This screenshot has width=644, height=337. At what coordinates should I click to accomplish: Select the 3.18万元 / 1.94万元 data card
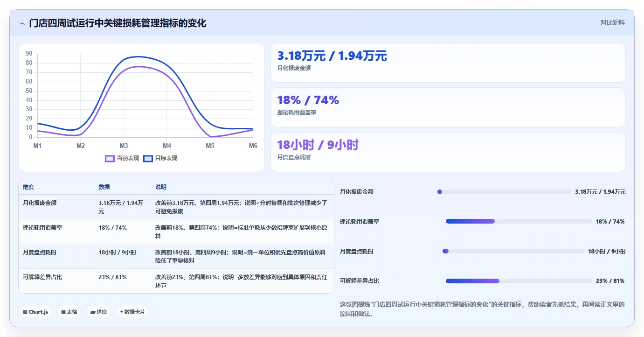[448, 63]
